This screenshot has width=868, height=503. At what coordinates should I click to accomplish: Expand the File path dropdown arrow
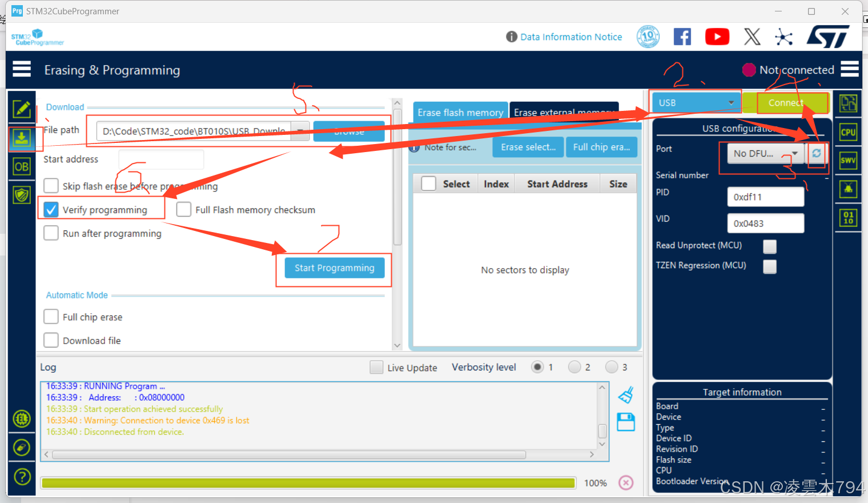click(x=300, y=131)
